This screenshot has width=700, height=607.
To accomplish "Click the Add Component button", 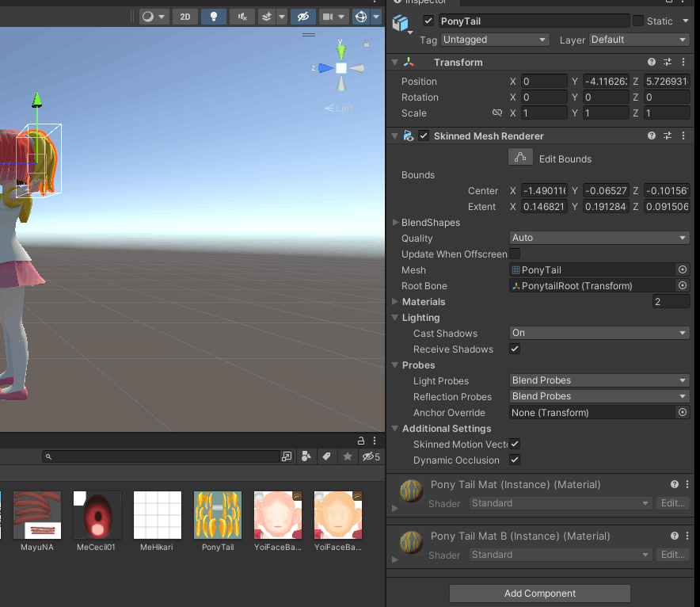I will pyautogui.click(x=540, y=594).
